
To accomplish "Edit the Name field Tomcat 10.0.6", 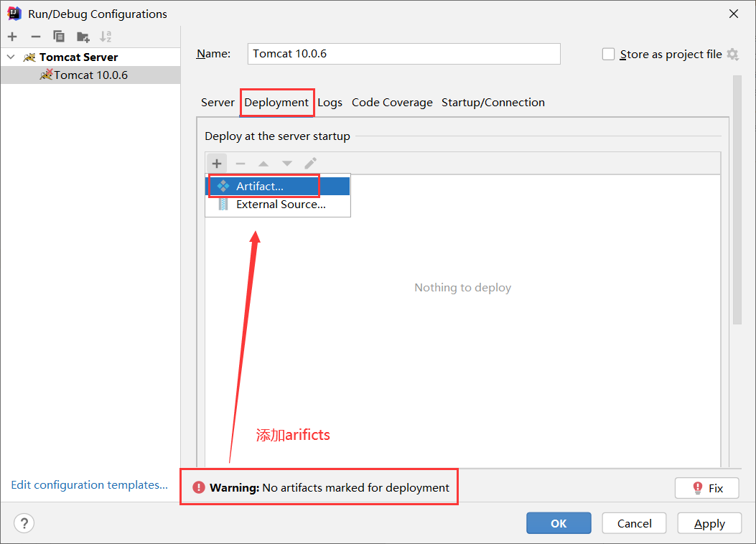I will pyautogui.click(x=403, y=54).
